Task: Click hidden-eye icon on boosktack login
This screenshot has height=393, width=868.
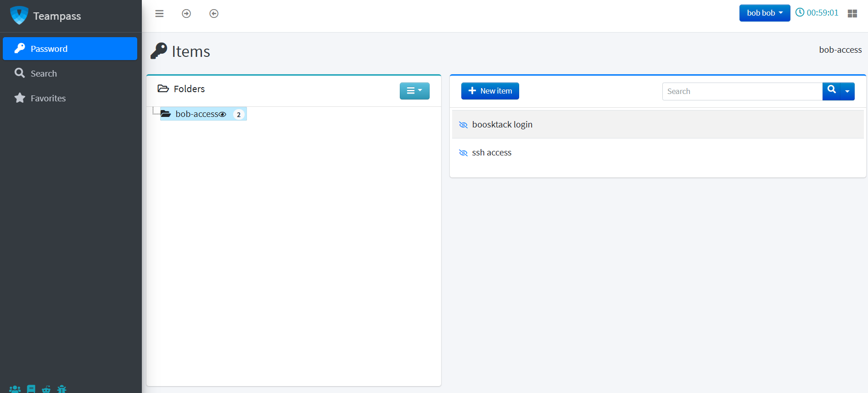Action: point(463,125)
